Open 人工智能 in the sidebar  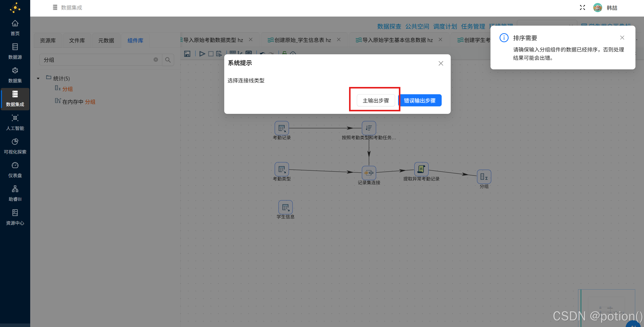(15, 122)
